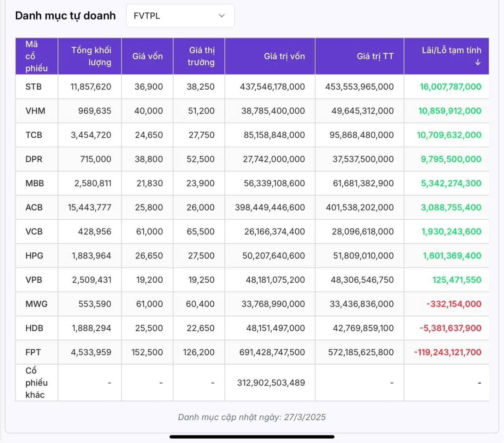Image resolution: width=504 pixels, height=443 pixels.
Task: Select the FPT stock ticker
Action: pos(33,353)
